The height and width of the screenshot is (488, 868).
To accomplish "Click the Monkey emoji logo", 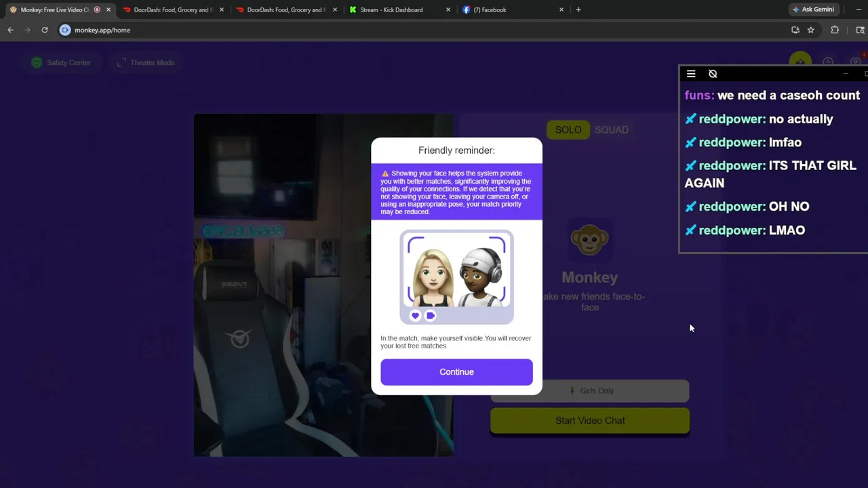I will [589, 239].
